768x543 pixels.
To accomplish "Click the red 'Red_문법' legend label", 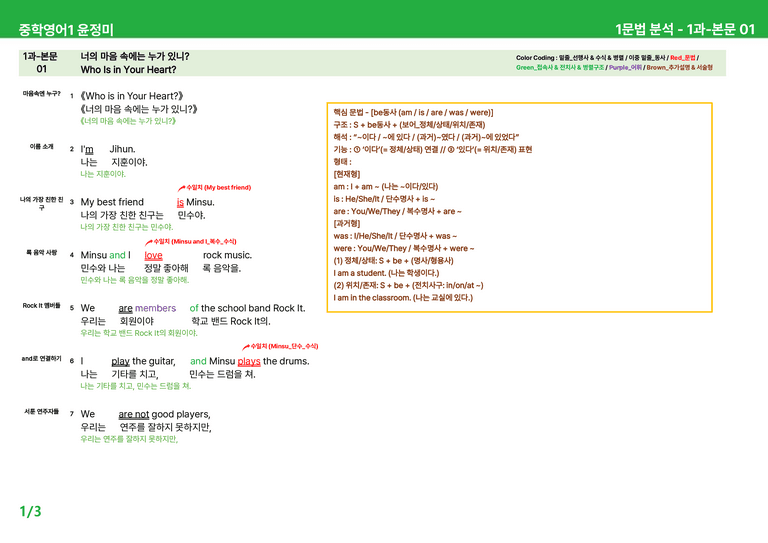I will point(682,58).
